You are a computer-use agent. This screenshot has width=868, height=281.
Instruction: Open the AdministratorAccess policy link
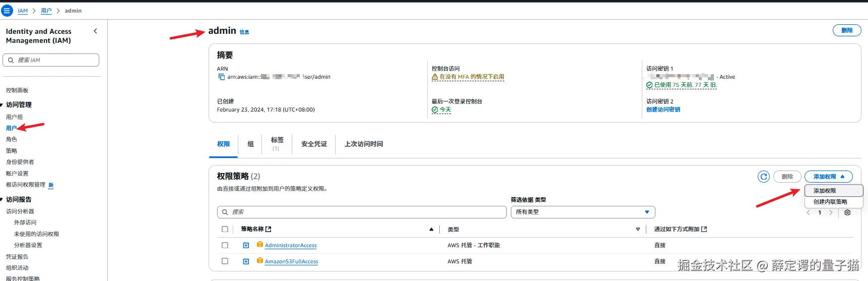291,246
